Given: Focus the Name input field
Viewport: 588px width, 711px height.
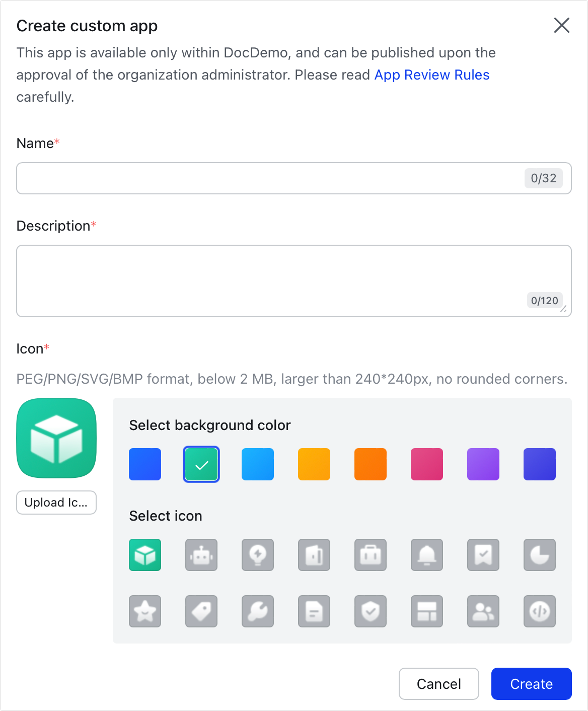Looking at the screenshot, I should pos(294,178).
